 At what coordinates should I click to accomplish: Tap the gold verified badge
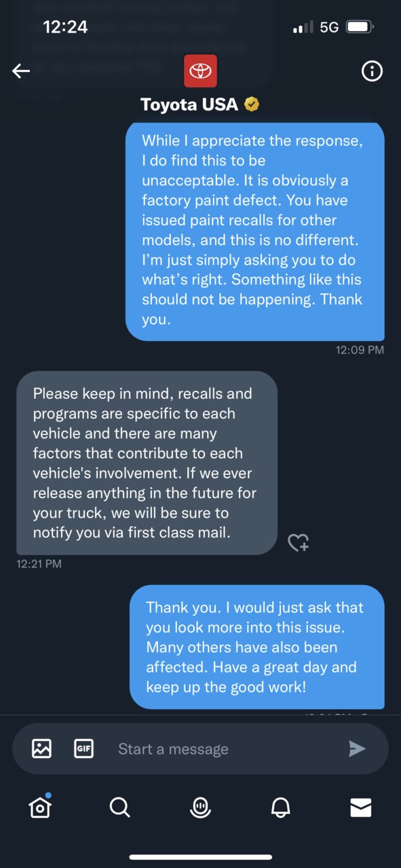coord(252,105)
